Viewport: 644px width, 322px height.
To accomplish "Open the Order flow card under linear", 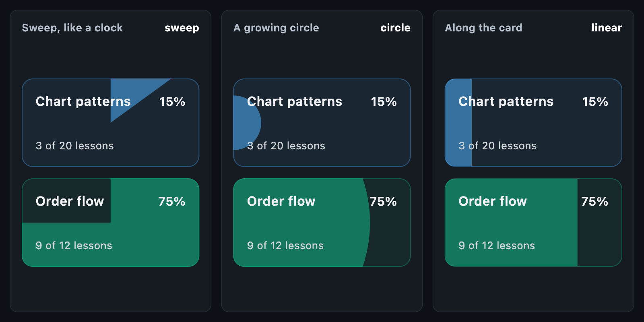I will [x=533, y=223].
